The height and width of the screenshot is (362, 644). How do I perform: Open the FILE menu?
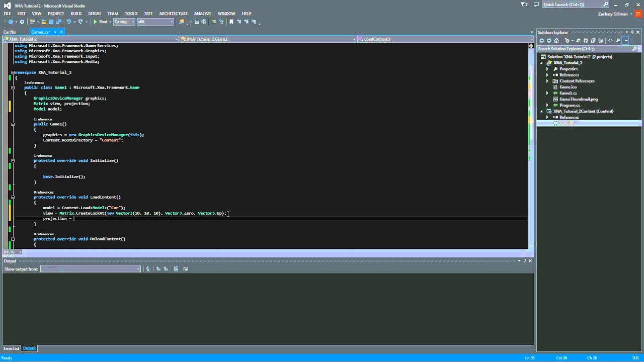8,14
